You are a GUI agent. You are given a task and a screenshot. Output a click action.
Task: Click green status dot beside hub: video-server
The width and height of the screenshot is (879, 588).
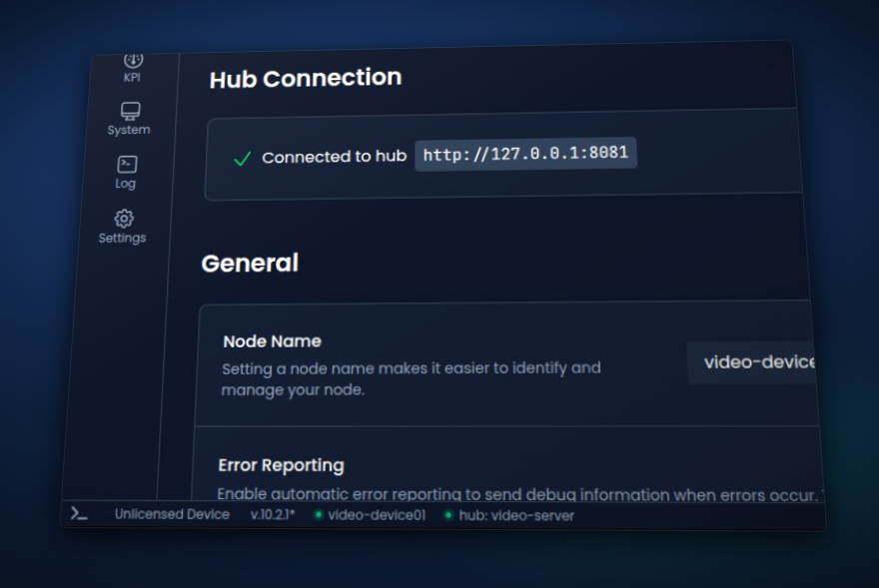click(450, 515)
